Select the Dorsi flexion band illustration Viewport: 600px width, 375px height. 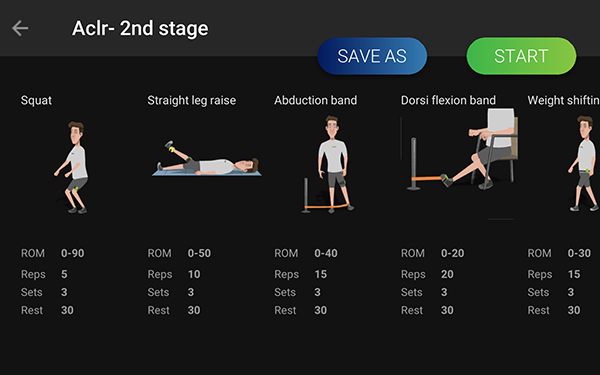459,149
